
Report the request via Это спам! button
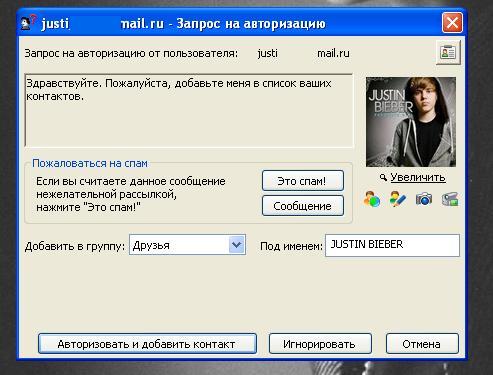click(x=303, y=181)
